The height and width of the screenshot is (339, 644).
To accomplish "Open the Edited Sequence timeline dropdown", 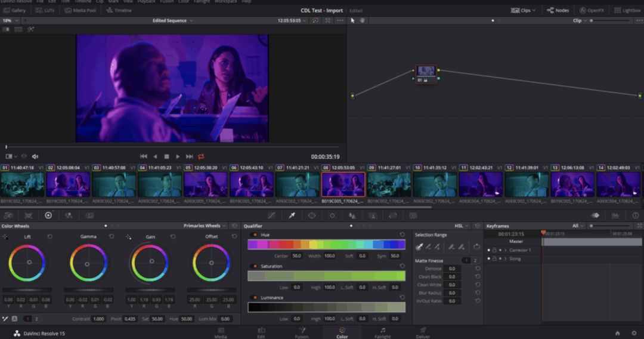I will coord(172,20).
